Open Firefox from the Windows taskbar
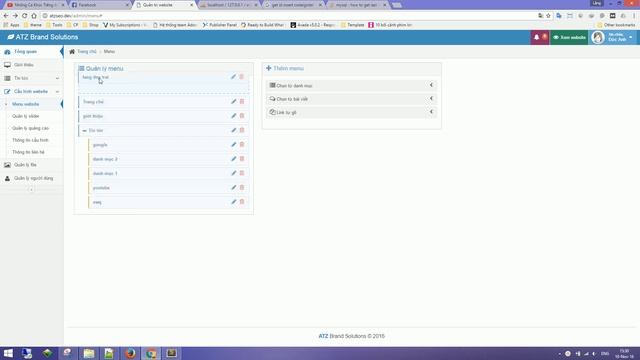This screenshot has width=640, height=360. click(130, 353)
